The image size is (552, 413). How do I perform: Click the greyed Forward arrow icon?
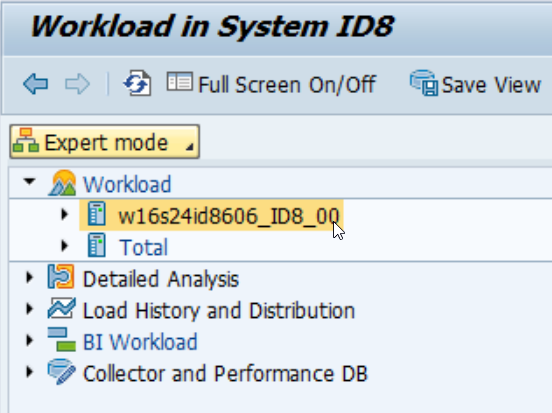click(77, 84)
